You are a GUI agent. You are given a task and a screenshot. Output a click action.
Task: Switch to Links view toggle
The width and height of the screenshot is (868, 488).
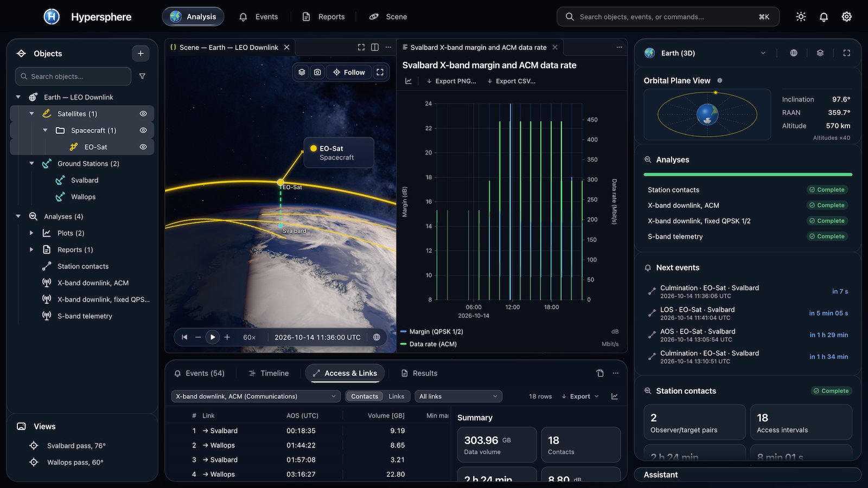(397, 396)
